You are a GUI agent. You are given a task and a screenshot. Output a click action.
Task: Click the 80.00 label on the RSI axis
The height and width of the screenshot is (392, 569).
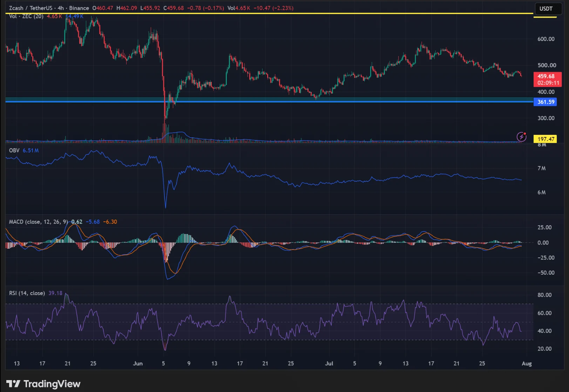[544, 295]
